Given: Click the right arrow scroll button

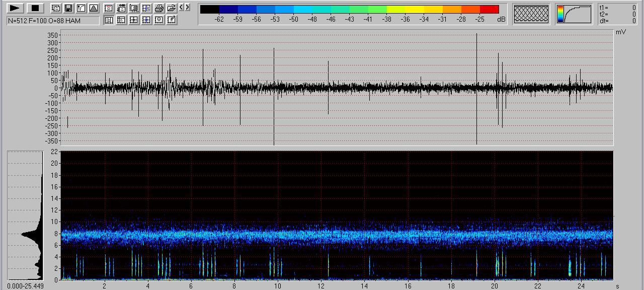Looking at the screenshot, I should pos(187,7).
